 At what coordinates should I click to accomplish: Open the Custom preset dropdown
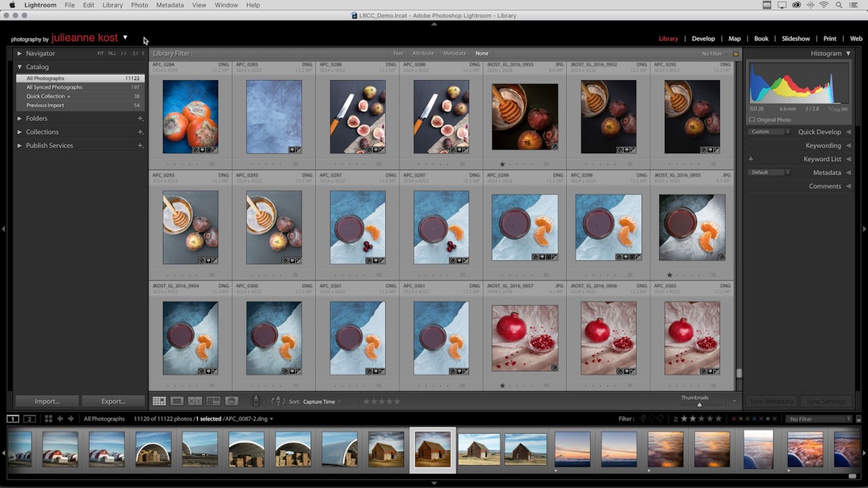[769, 132]
